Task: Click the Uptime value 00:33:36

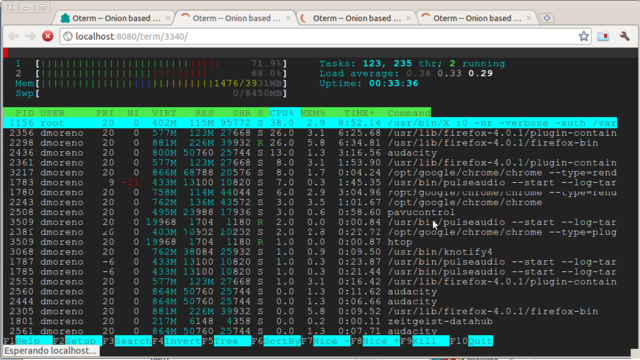Action: 393,83
